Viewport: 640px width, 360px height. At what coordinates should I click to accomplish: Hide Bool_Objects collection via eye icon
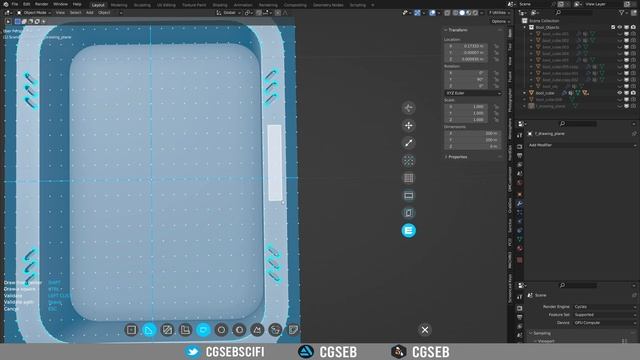[x=620, y=27]
